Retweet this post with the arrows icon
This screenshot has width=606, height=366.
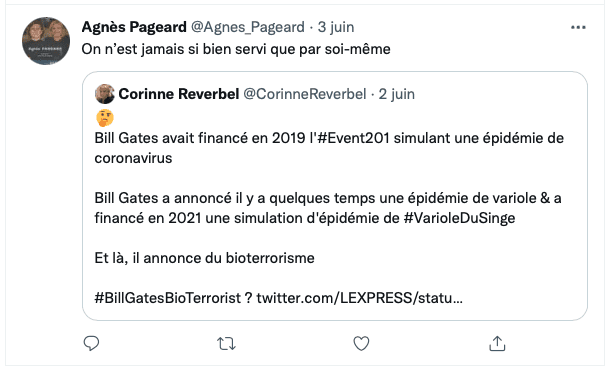[226, 343]
